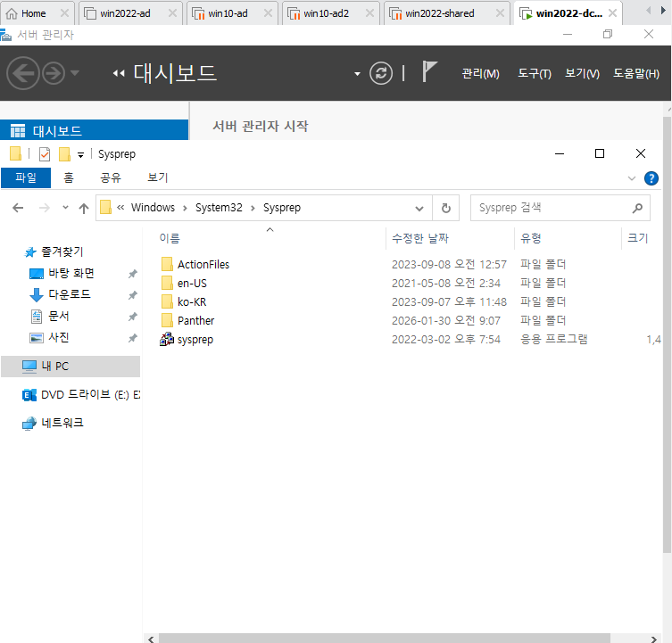Open the quick access toolbar customize dropdown

point(80,155)
